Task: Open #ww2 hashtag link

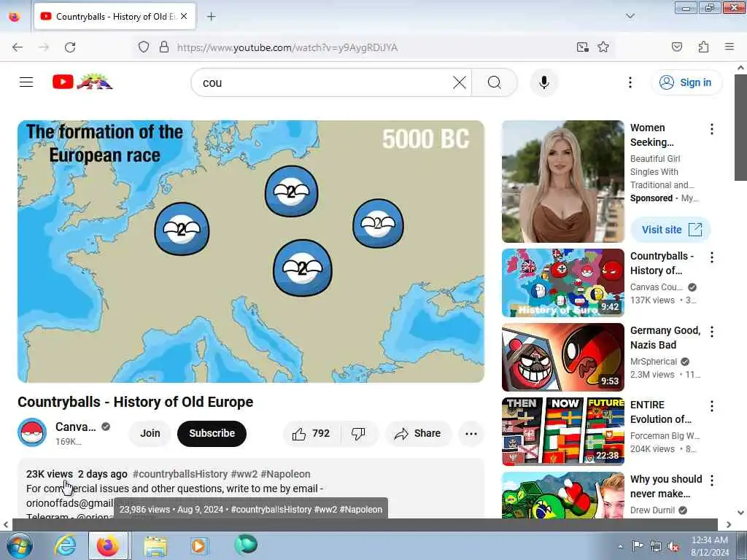Action: click(244, 474)
